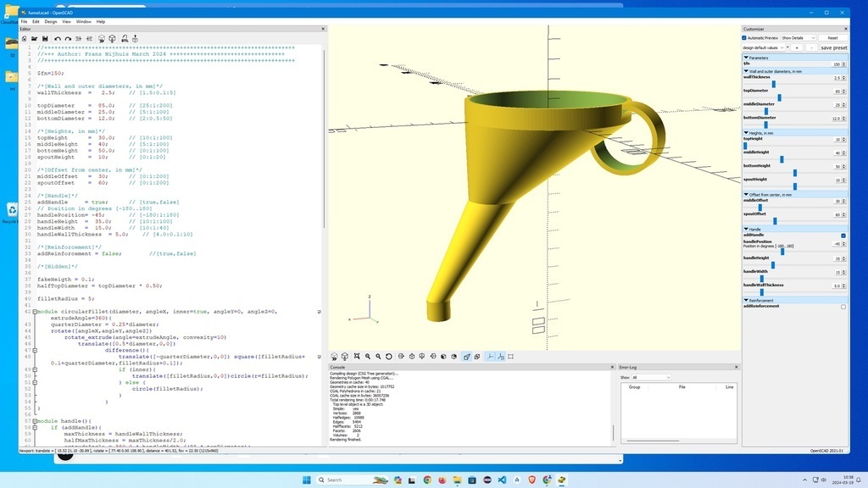Click the save preset button

pos(834,47)
